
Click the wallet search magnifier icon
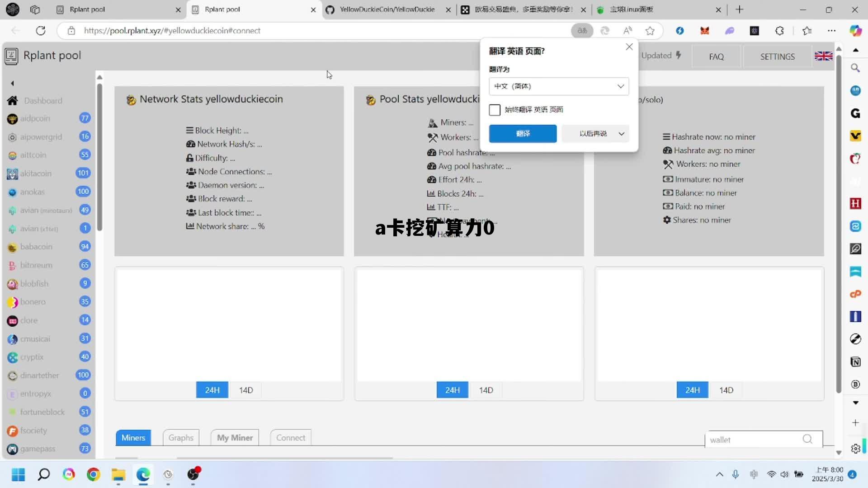807,439
